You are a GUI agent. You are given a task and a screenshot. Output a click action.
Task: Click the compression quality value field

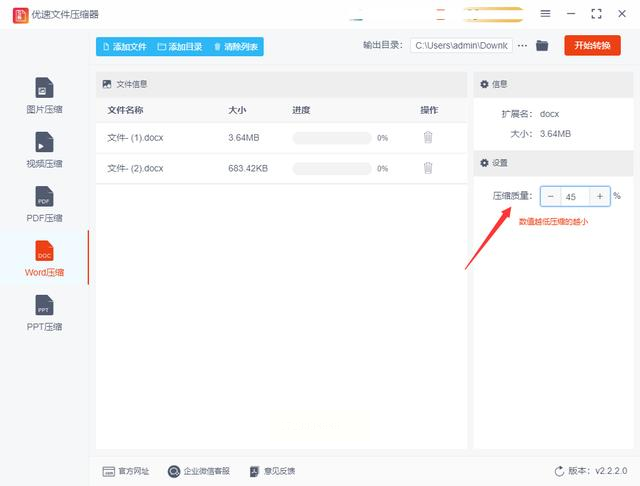pos(575,197)
